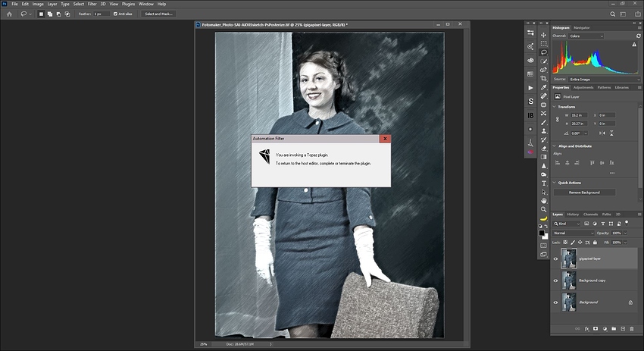Close the Automation Filter dialog
The height and width of the screenshot is (351, 644).
tap(385, 139)
